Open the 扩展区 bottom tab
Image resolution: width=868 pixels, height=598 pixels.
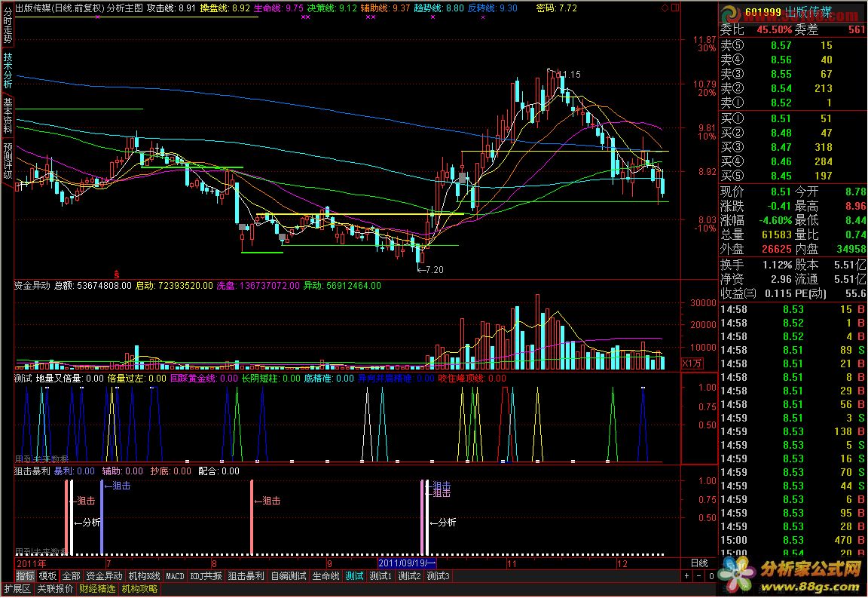(x=17, y=589)
